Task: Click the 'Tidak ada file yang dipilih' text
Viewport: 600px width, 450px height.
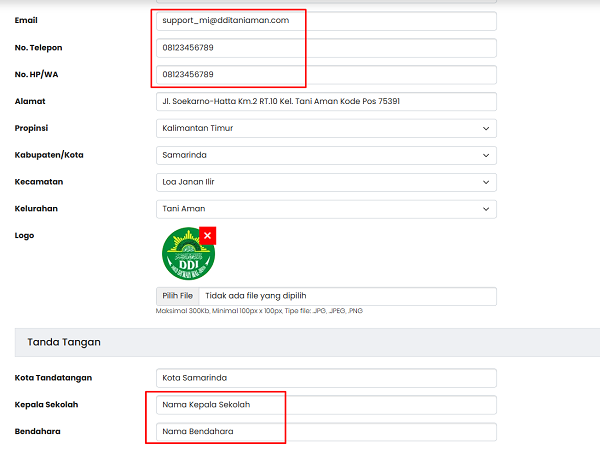Action: pos(255,296)
